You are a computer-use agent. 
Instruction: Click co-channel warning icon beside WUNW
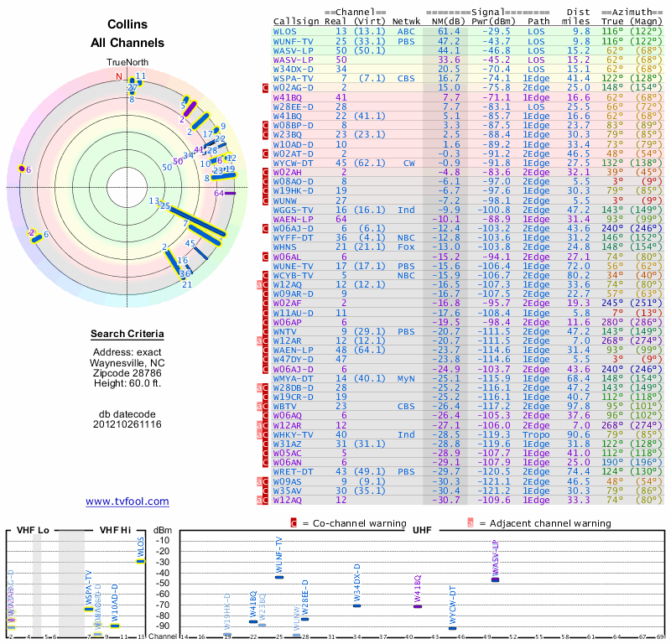coord(265,200)
